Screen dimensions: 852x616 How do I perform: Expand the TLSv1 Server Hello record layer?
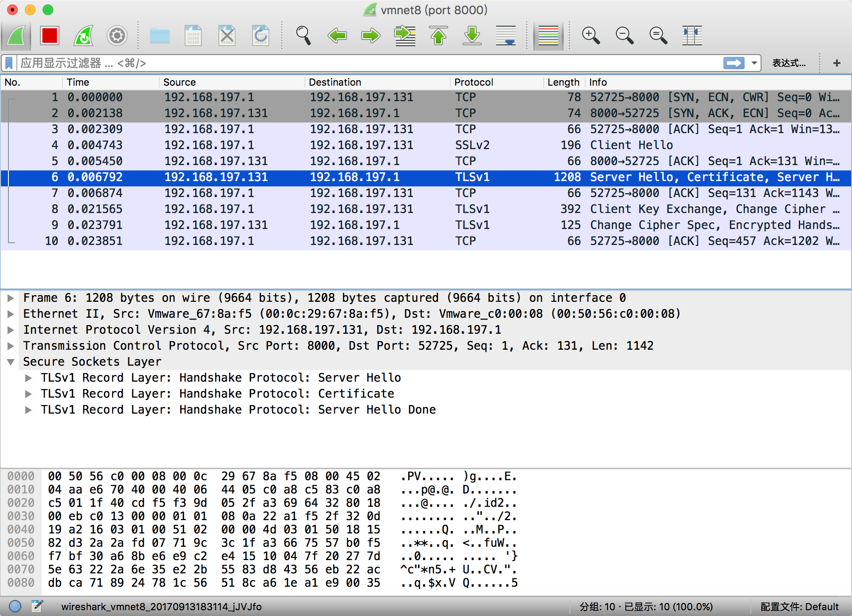pos(24,379)
